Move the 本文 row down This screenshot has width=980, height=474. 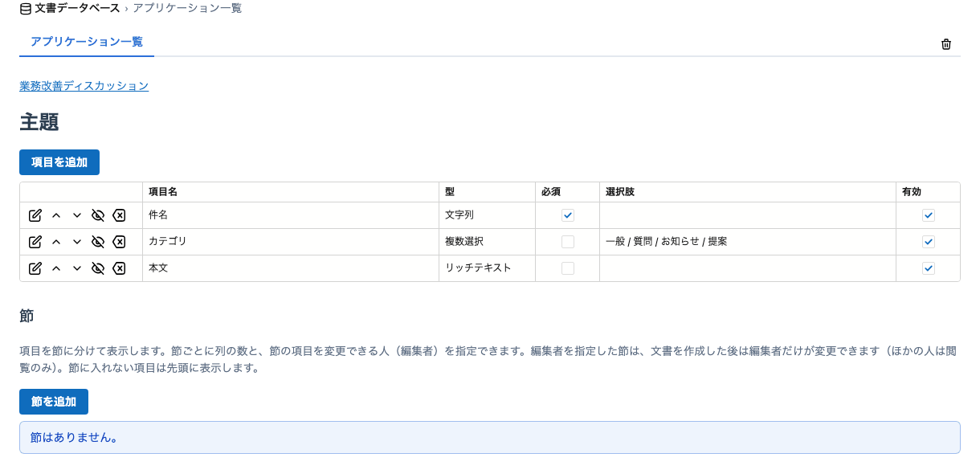pyautogui.click(x=77, y=268)
